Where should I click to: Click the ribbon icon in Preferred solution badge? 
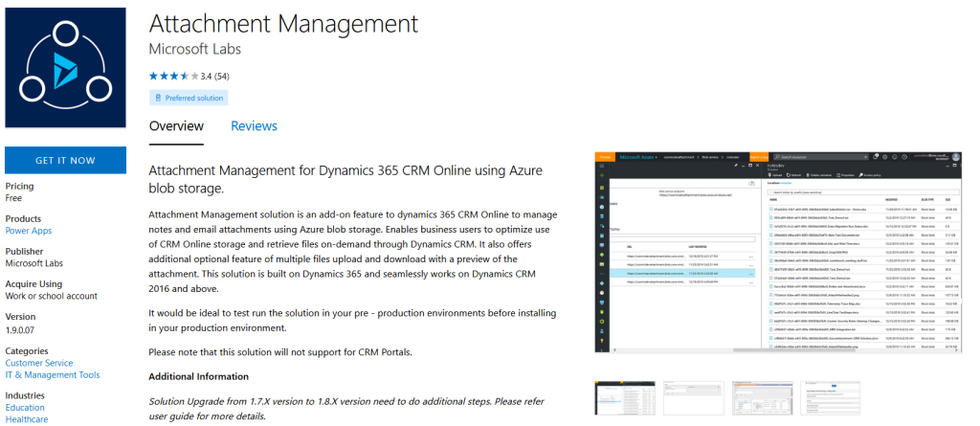pyautogui.click(x=159, y=98)
